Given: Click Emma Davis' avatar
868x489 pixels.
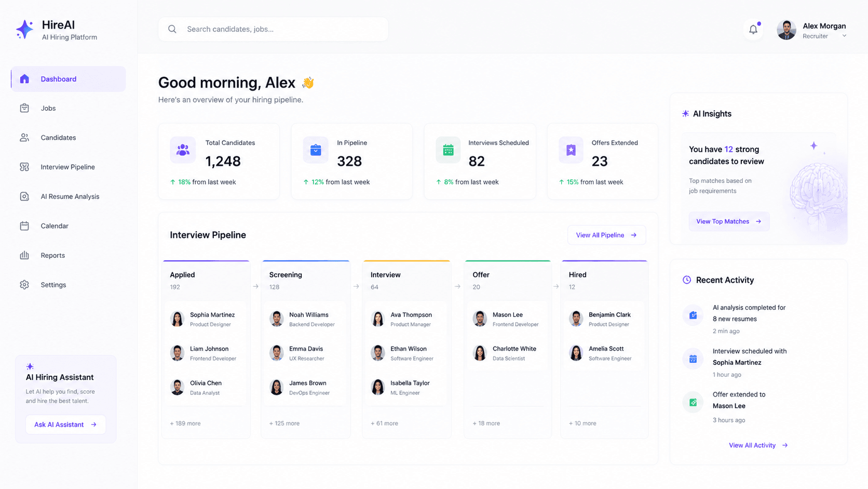Looking at the screenshot, I should coord(277,353).
